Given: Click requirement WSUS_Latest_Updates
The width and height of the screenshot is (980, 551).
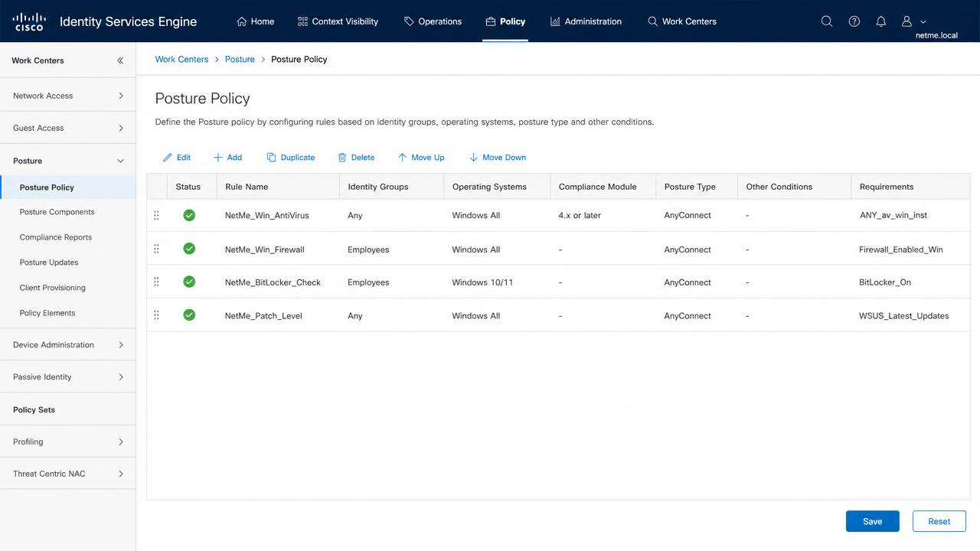Looking at the screenshot, I should 904,316.
